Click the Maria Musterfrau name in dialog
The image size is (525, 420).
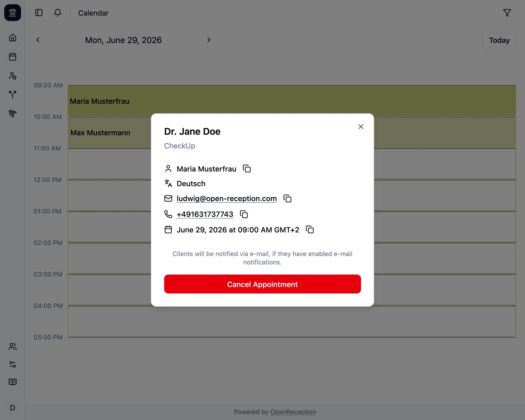tap(206, 169)
